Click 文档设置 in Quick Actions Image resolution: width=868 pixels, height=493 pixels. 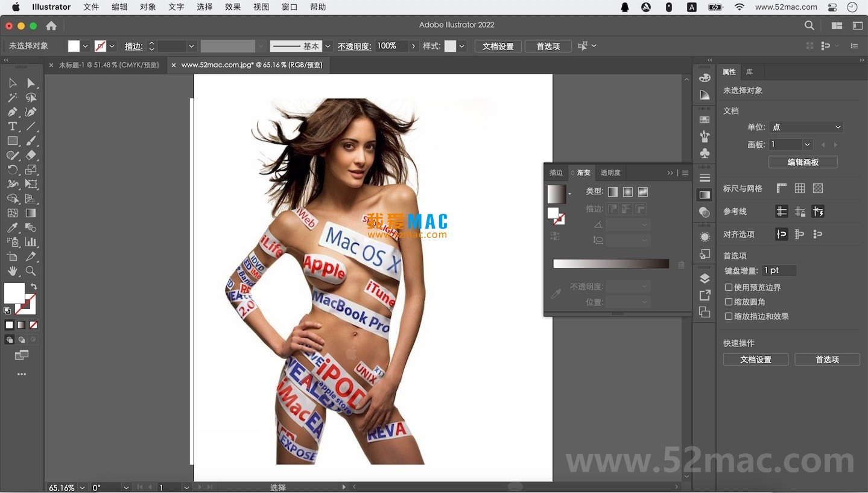(756, 360)
